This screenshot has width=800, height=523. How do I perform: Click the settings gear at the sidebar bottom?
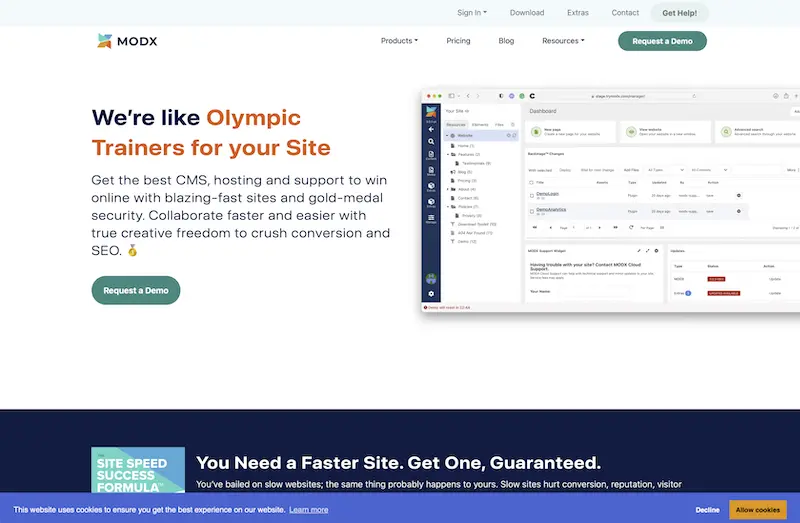431,293
